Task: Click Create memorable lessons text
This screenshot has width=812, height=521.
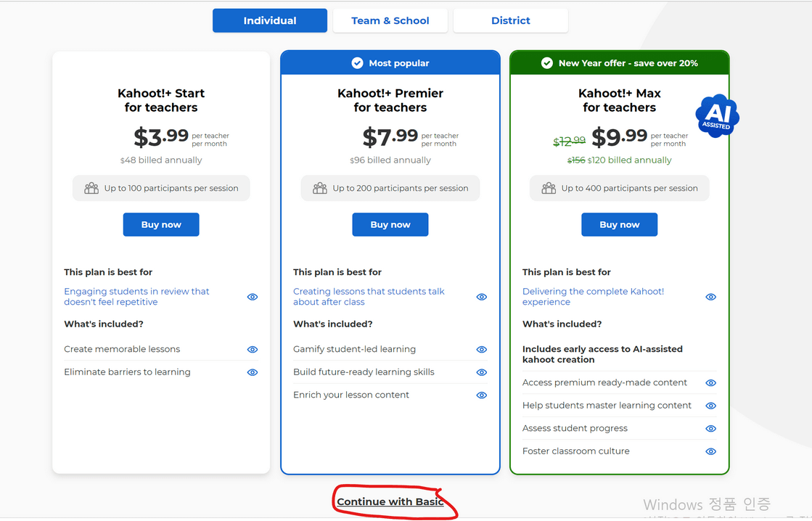Action: click(122, 349)
